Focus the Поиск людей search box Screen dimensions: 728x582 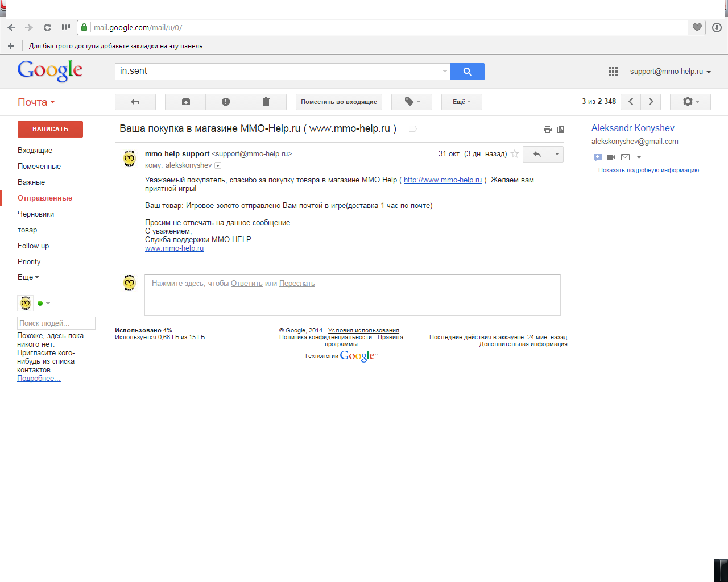click(56, 323)
